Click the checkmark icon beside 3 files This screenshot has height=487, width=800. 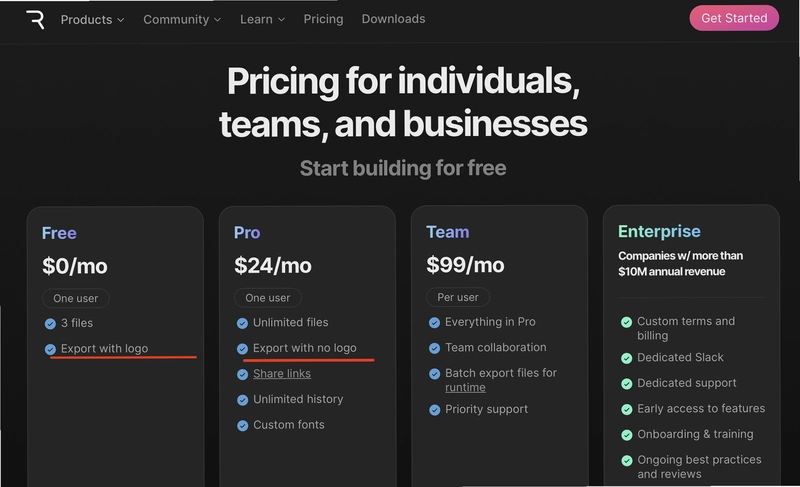click(x=50, y=323)
